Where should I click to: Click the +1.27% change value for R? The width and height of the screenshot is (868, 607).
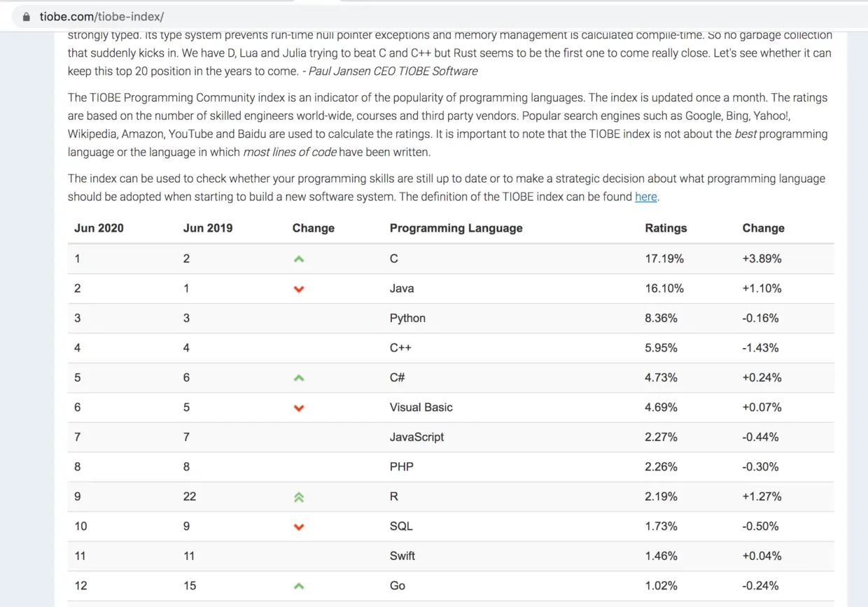[x=762, y=496]
